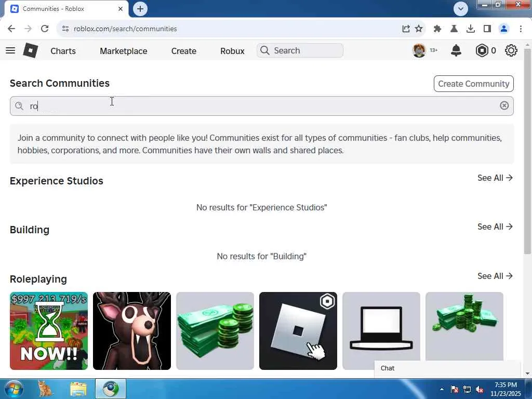Click the muted volume tray icon
This screenshot has height=399, width=532.
click(480, 390)
